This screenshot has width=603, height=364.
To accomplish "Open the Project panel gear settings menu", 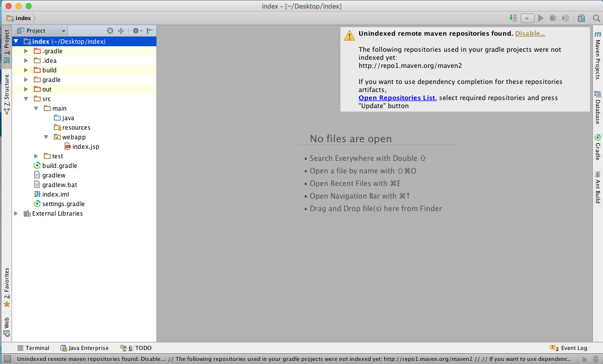I will click(x=136, y=31).
